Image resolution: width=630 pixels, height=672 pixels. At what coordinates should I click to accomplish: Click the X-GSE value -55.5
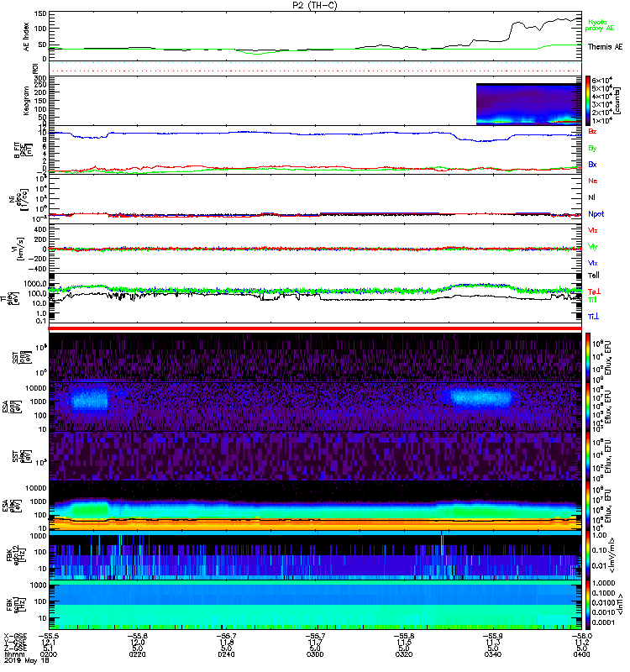(x=49, y=636)
